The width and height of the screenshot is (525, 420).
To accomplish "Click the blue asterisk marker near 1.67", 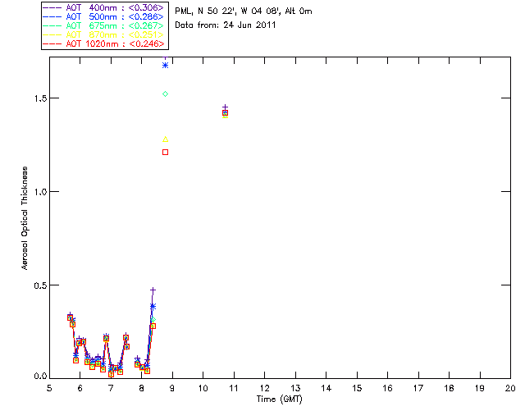I will tap(165, 65).
